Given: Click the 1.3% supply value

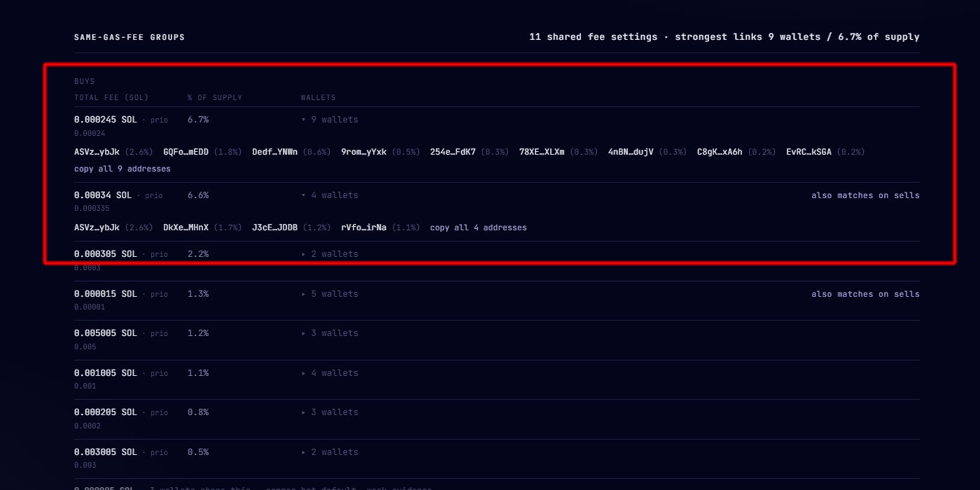Looking at the screenshot, I should pos(198,294).
